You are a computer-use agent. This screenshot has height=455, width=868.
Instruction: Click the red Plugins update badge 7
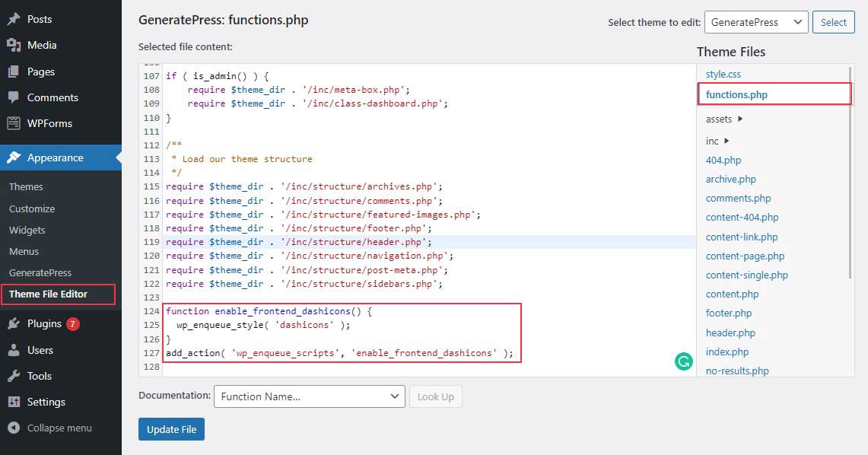click(x=72, y=324)
